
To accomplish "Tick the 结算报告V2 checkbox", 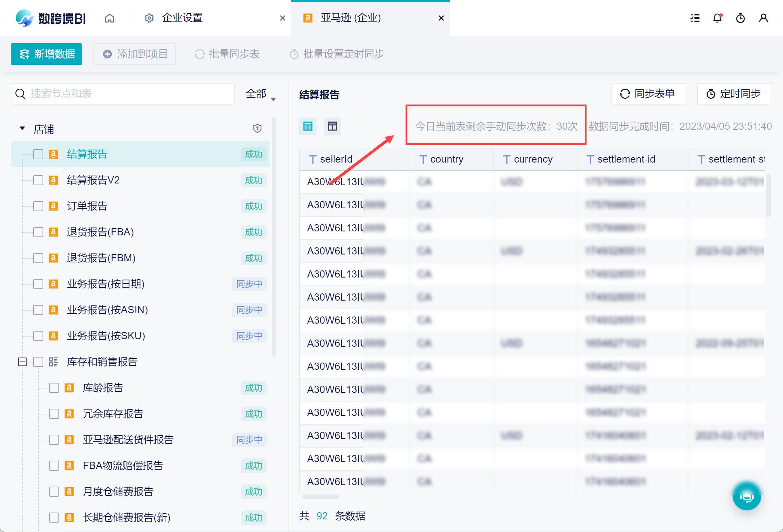I will 38,180.
